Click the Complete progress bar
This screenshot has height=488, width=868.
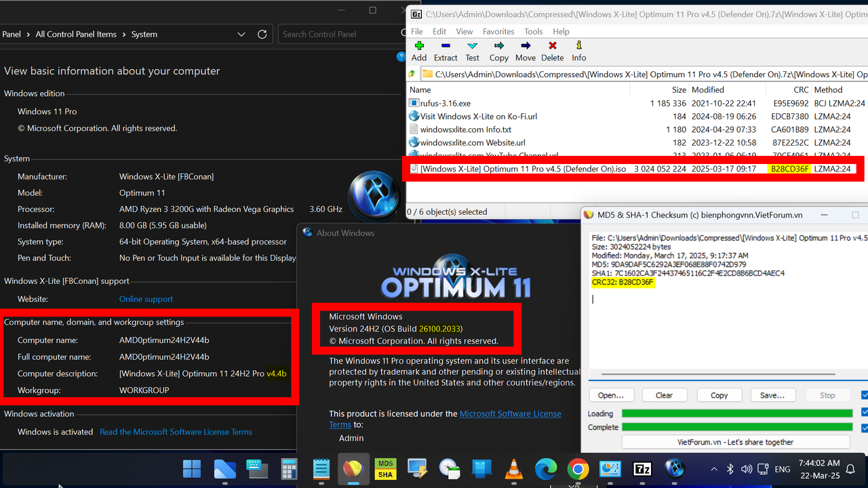(736, 427)
